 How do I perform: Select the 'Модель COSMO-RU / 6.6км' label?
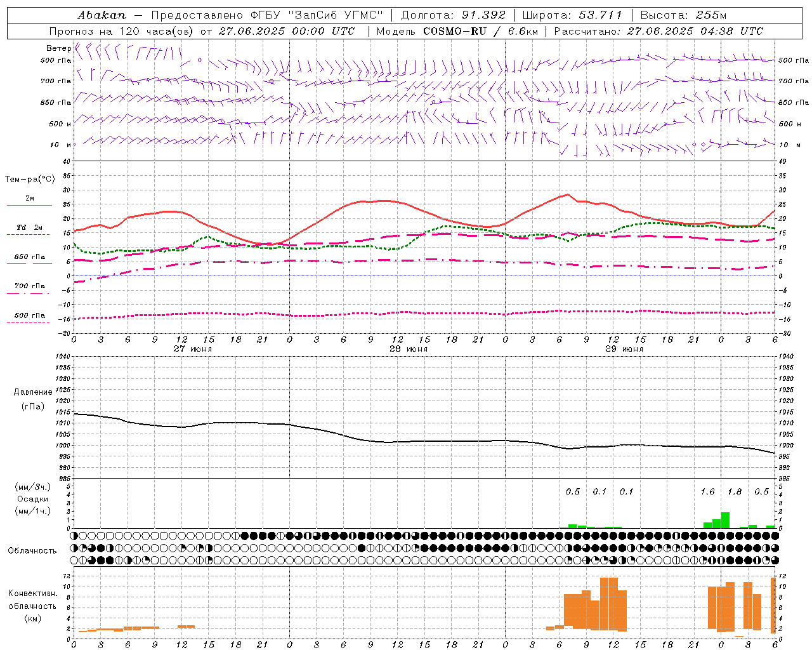pyautogui.click(x=457, y=31)
